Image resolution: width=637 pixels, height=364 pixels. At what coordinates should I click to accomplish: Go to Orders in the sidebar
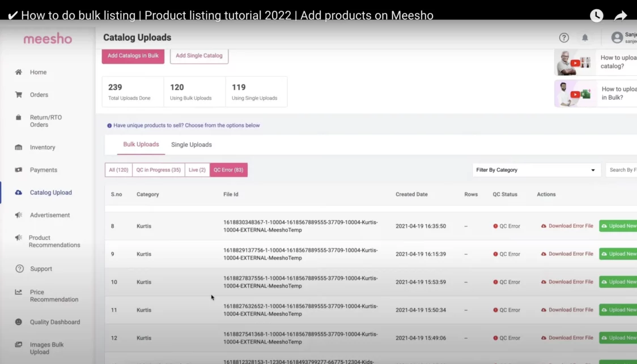click(x=39, y=95)
